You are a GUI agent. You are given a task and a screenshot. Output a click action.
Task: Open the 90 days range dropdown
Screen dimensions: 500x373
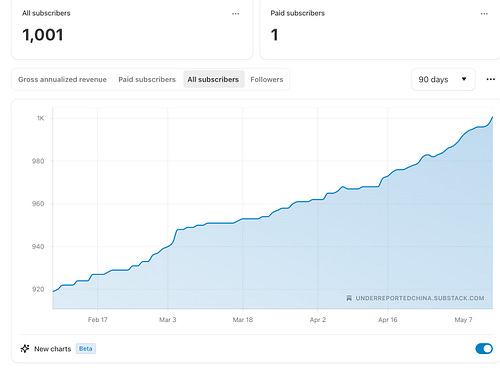(443, 79)
